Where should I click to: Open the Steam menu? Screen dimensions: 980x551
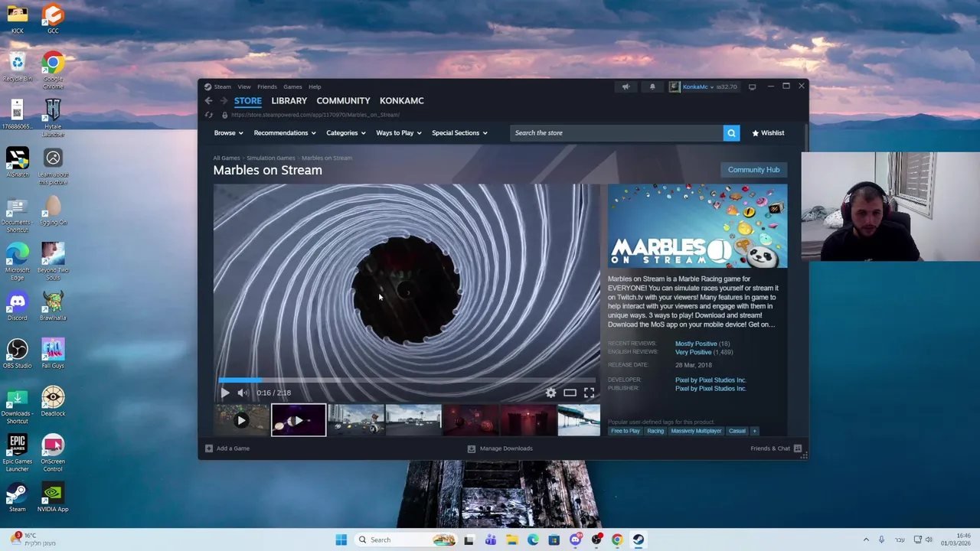222,86
